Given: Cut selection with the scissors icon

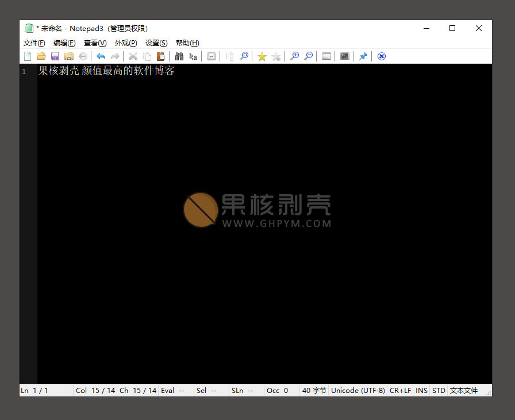Looking at the screenshot, I should coord(133,56).
